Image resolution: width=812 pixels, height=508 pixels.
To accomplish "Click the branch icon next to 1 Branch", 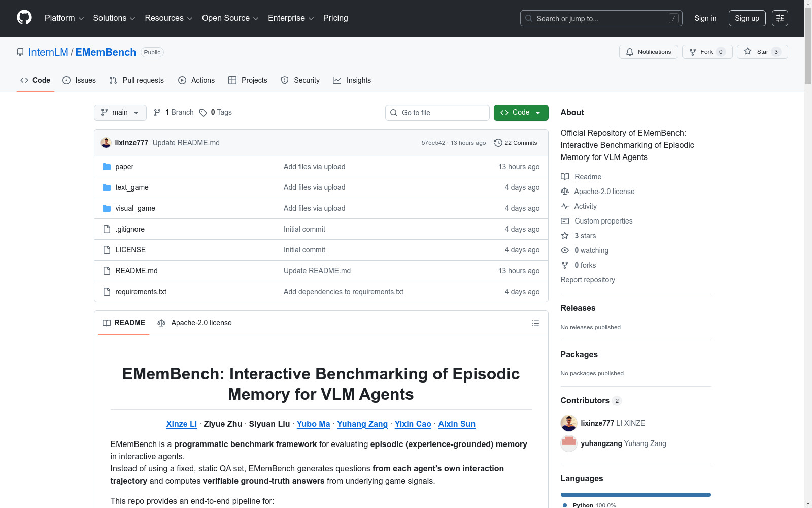I will coord(157,113).
